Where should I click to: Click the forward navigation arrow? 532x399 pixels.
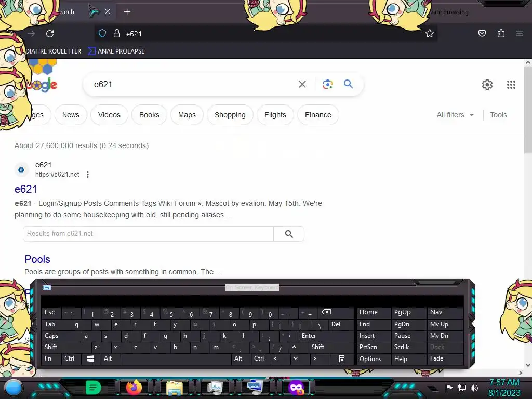pyautogui.click(x=31, y=34)
